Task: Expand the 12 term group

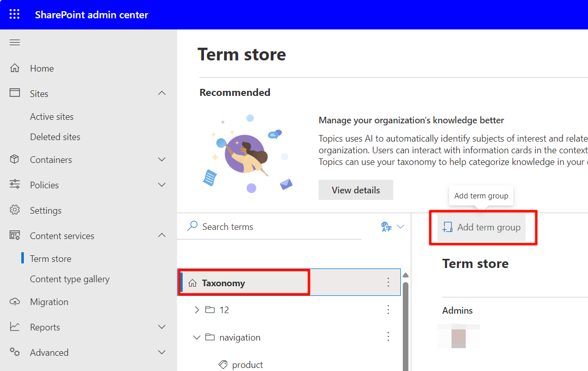Action: (x=197, y=310)
